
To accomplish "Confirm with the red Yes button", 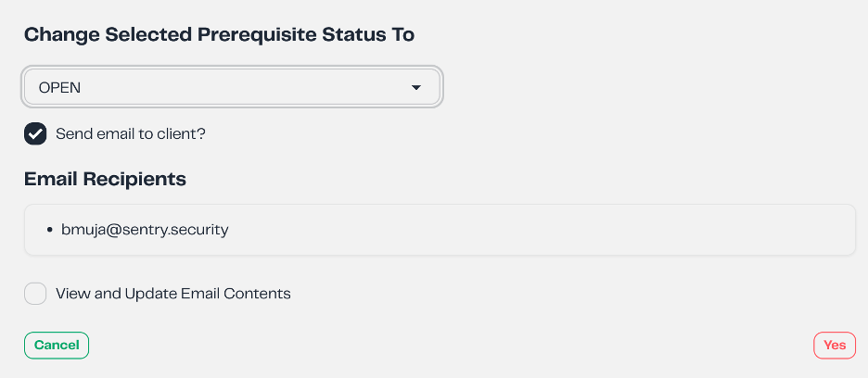I will [x=834, y=345].
